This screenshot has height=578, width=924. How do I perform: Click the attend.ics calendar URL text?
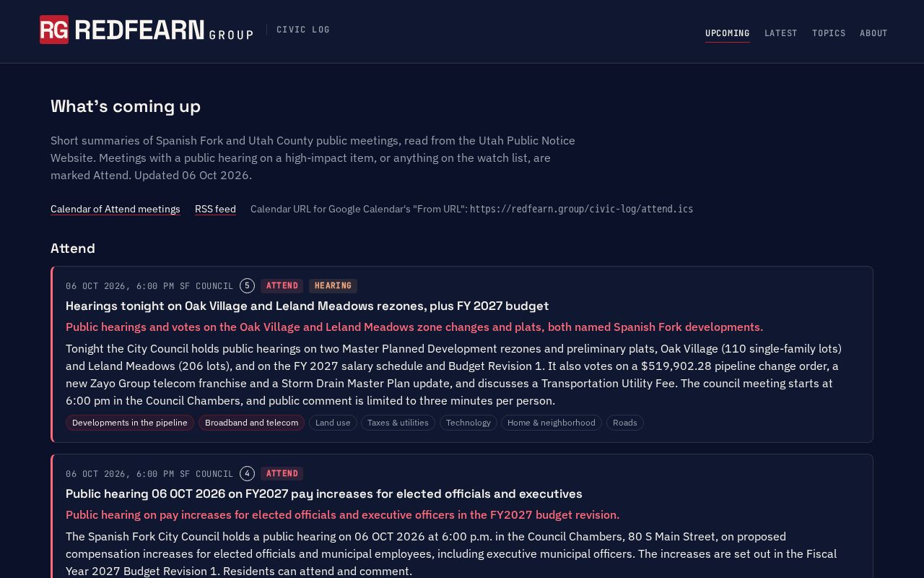581,209
